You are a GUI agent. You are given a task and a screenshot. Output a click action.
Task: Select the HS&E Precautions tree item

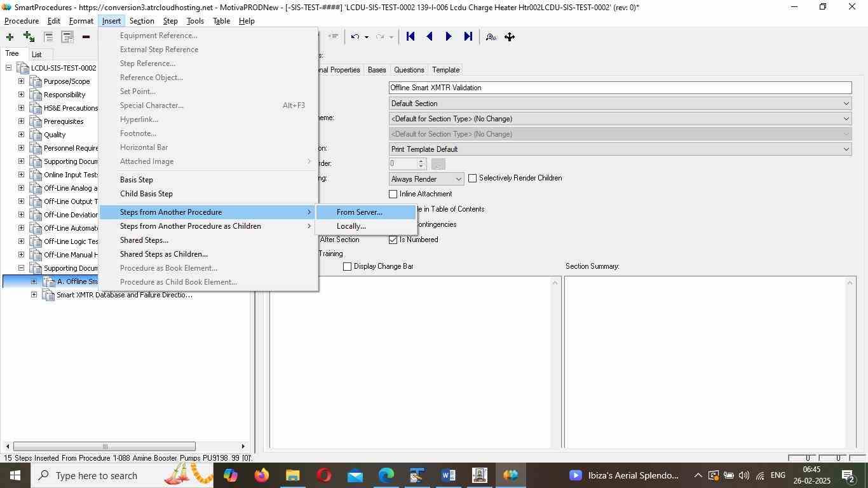tap(71, 108)
